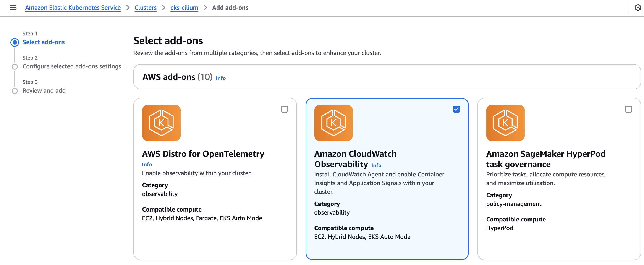Open Amazon Elastic Kubernetes Service breadcrumb link
The width and height of the screenshot is (644, 265).
tap(73, 8)
